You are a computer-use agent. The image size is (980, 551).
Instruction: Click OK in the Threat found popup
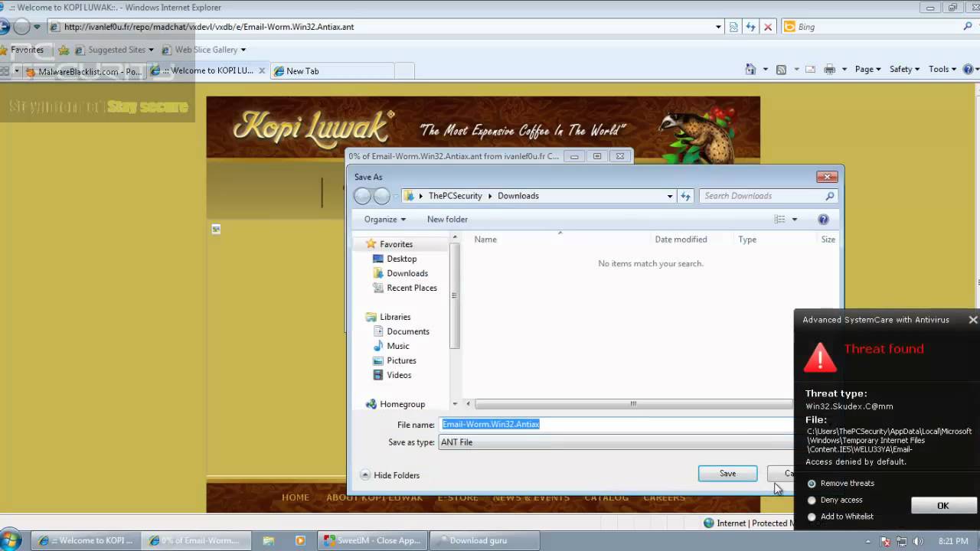coord(943,506)
